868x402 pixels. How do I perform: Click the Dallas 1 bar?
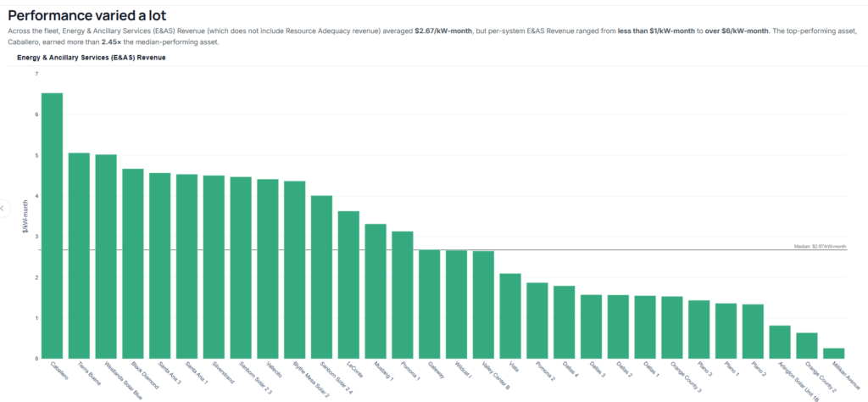point(645,327)
